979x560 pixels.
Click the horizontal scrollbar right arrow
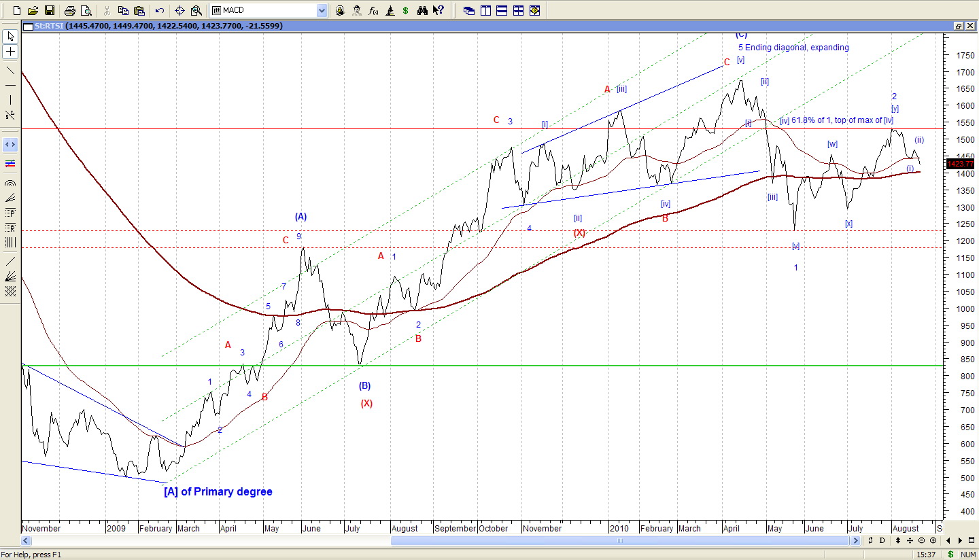click(856, 540)
